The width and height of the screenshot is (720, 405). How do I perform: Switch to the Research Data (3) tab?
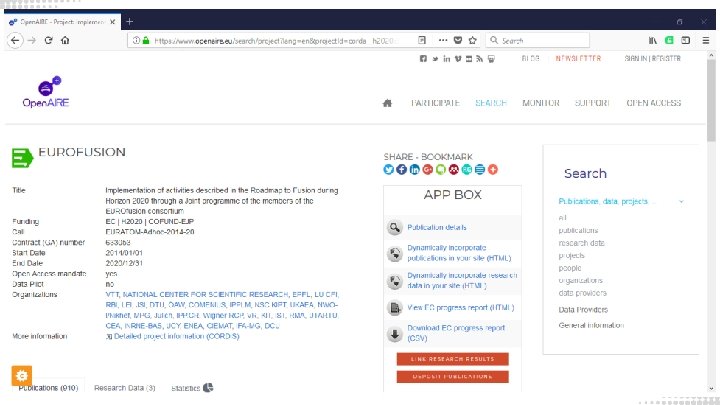(x=124, y=388)
